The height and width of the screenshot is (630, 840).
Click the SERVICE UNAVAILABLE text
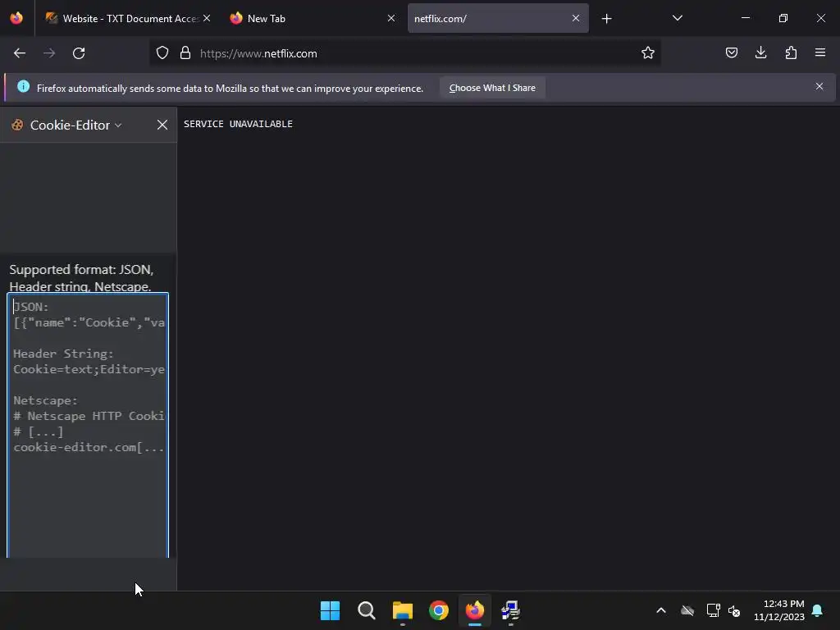(238, 124)
